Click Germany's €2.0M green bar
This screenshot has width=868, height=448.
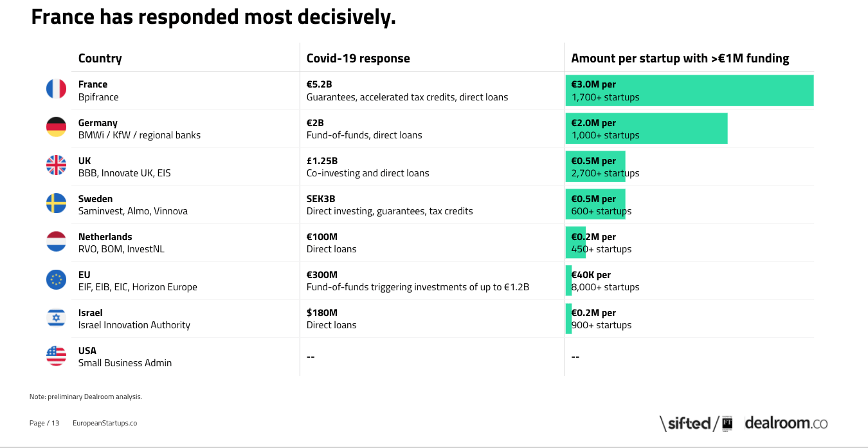647,128
